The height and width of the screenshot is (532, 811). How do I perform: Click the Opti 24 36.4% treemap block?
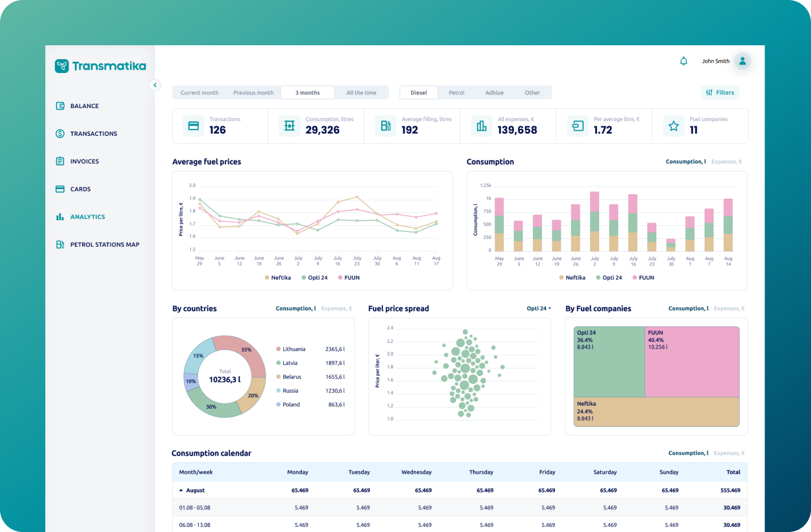click(x=609, y=362)
